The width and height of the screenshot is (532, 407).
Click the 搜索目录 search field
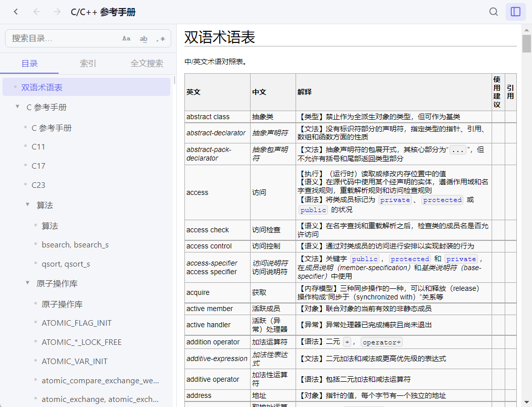[63, 38]
